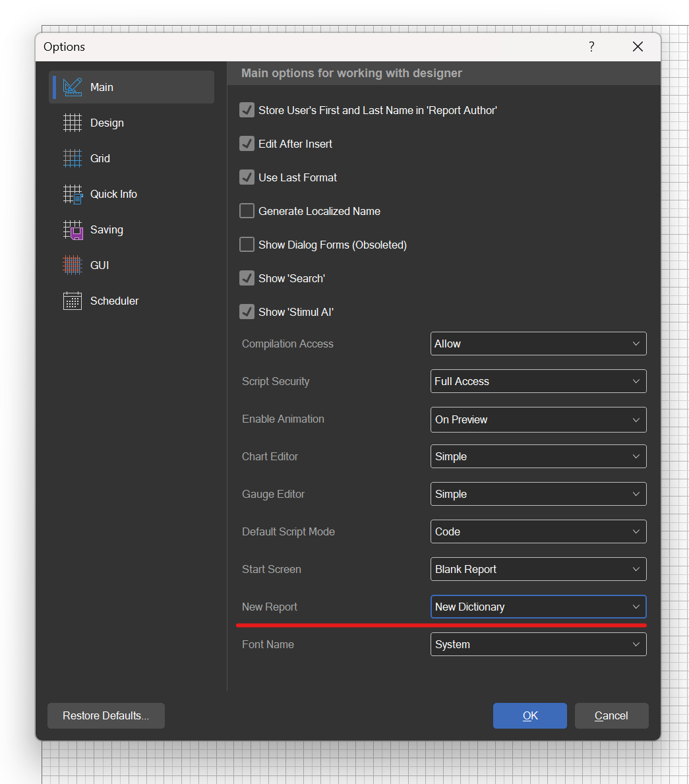Open the Grid options tab label

tap(100, 158)
